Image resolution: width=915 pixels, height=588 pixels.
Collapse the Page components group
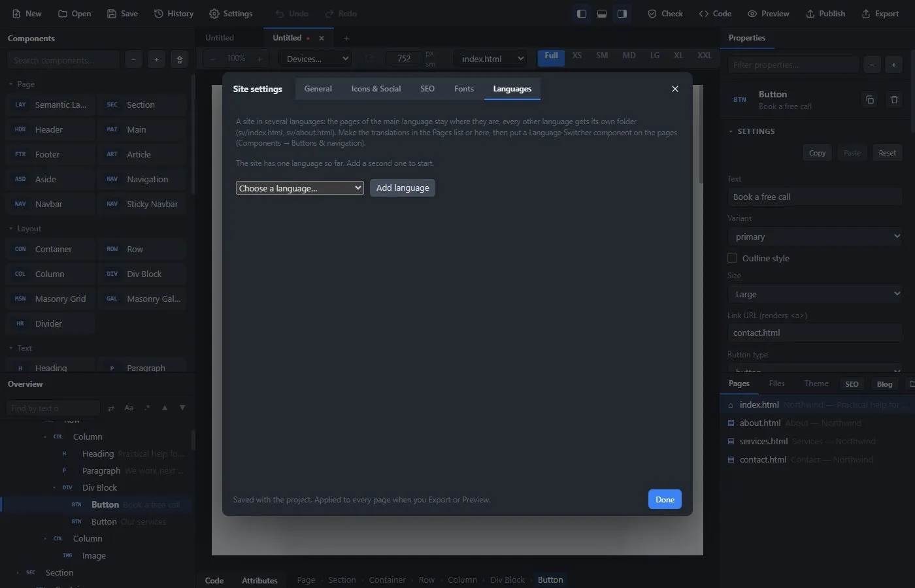coord(10,84)
